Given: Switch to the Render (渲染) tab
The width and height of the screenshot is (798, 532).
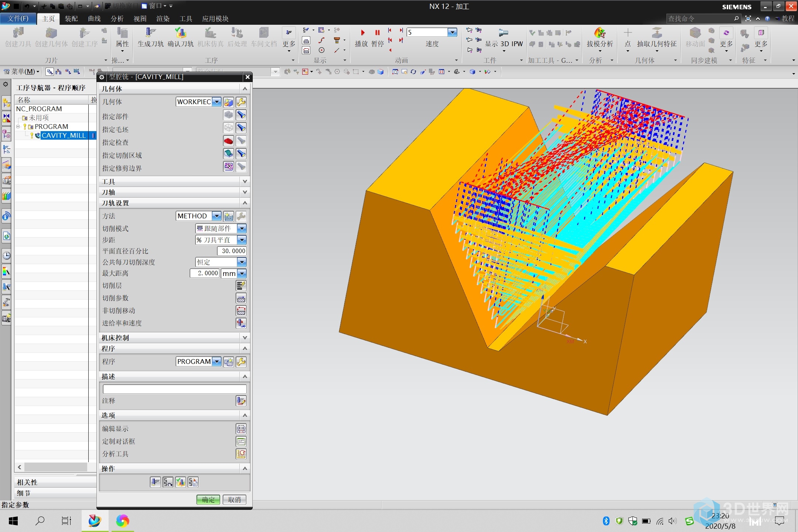Looking at the screenshot, I should 163,18.
